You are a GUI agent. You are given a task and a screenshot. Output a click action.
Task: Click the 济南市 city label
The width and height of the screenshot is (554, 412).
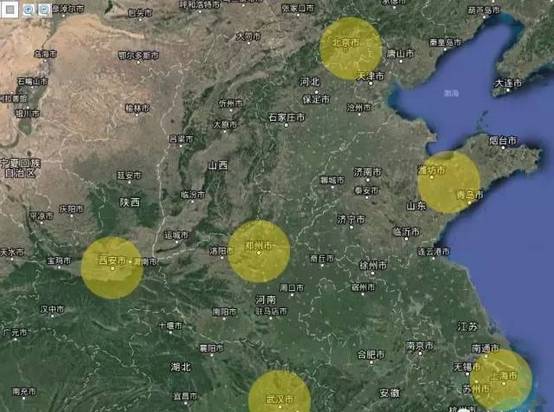368,172
